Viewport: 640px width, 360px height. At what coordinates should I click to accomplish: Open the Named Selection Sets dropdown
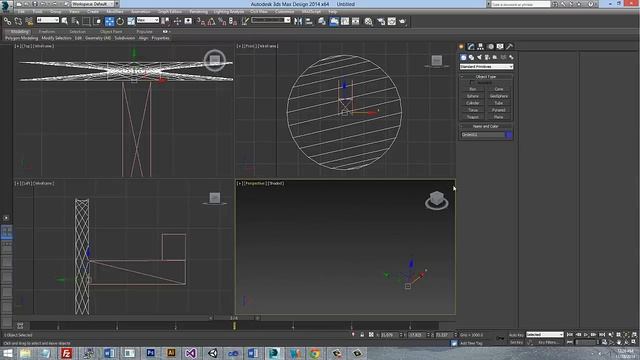tap(271, 20)
